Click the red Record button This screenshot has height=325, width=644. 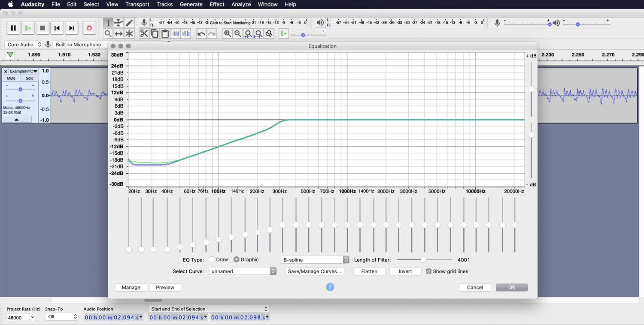click(x=89, y=28)
